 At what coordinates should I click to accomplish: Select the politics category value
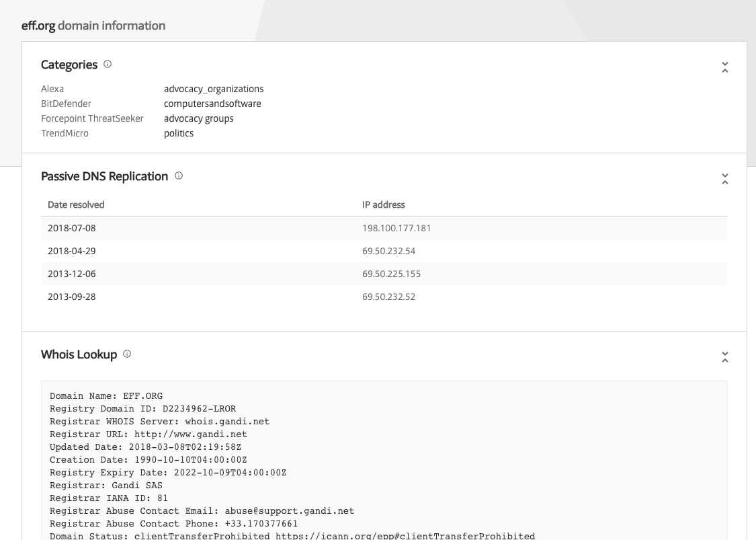click(178, 133)
